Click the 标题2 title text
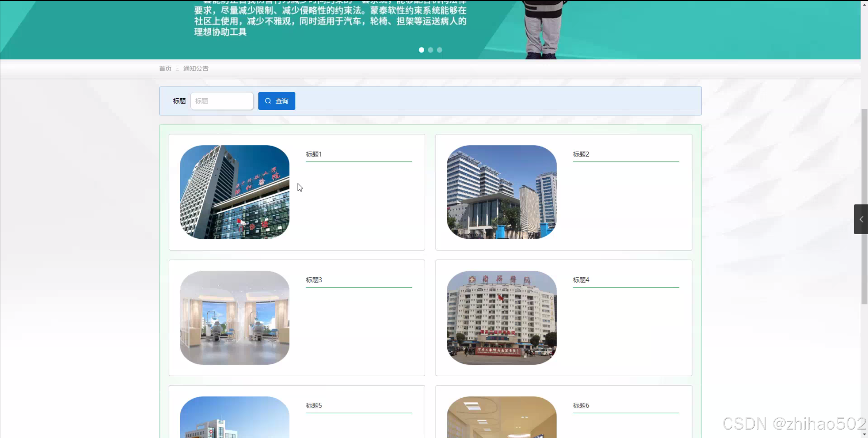This screenshot has width=868, height=438. [581, 155]
